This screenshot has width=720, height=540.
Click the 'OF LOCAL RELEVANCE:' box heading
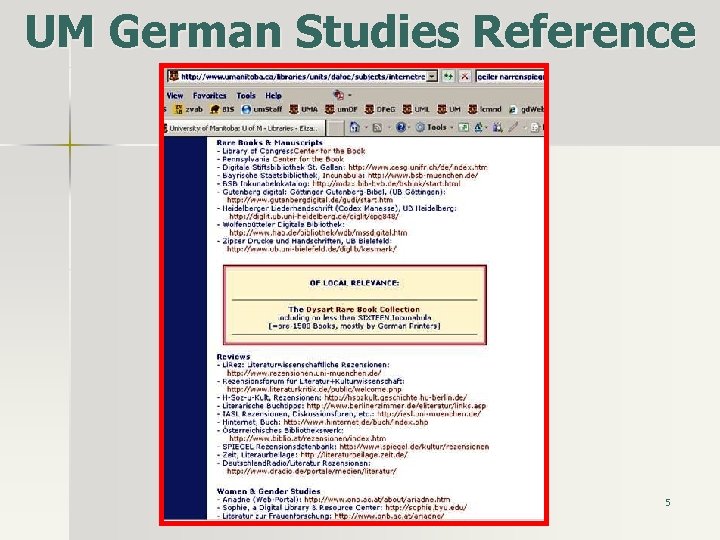click(354, 282)
